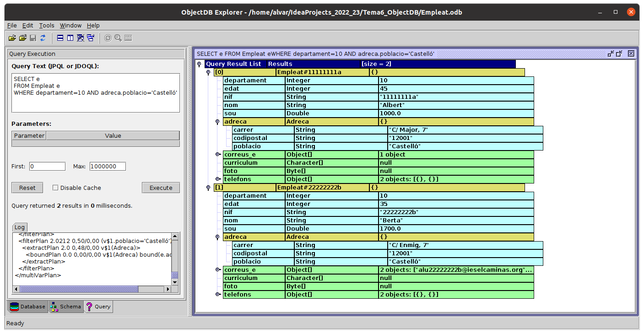Viewport: 644px width, 334px height.
Task: Click the Max results input field
Action: click(108, 167)
